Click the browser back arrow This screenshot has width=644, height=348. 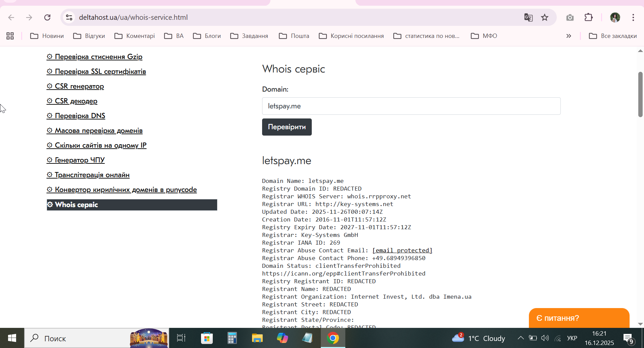(x=11, y=17)
